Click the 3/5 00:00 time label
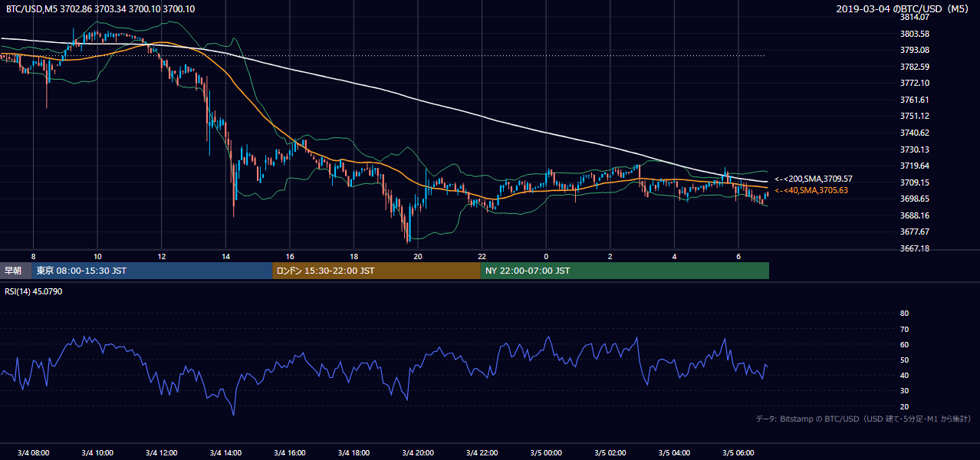This screenshot has height=460, width=980. point(546,453)
